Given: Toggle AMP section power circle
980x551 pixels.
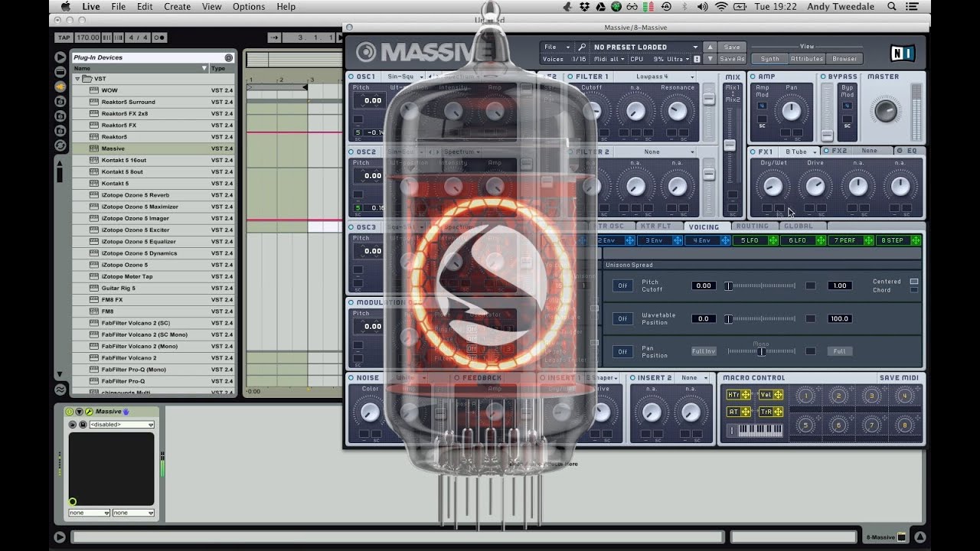Looking at the screenshot, I should pyautogui.click(x=753, y=77).
